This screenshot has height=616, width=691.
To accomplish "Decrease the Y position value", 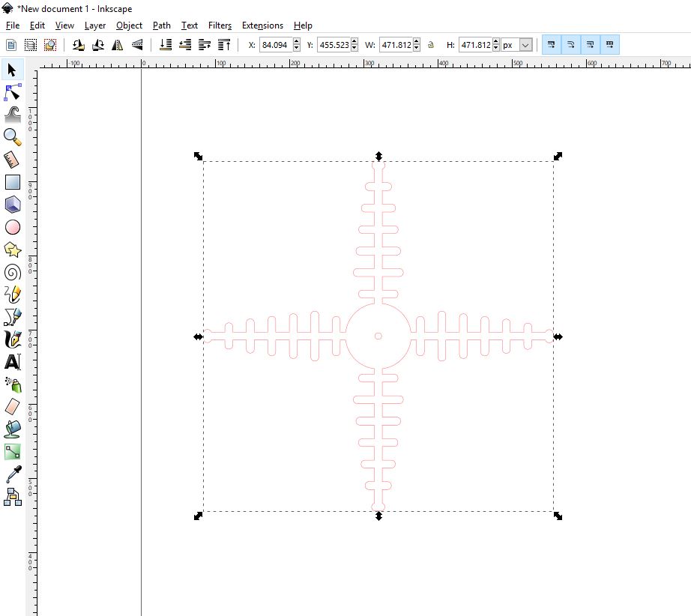I will [x=354, y=48].
